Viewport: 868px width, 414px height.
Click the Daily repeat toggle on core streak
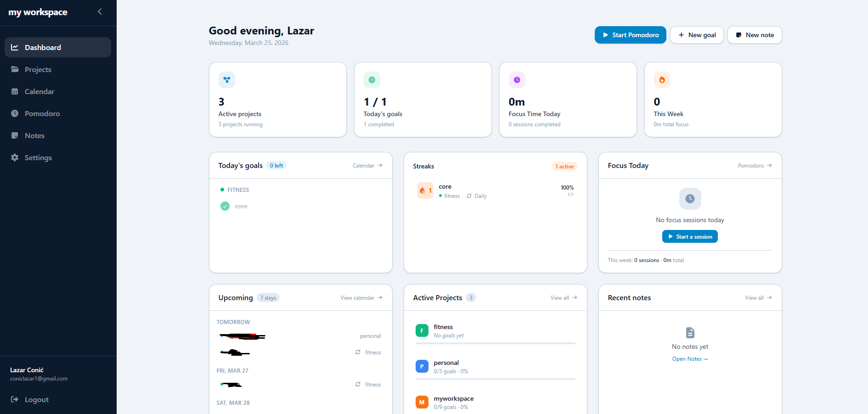[469, 196]
